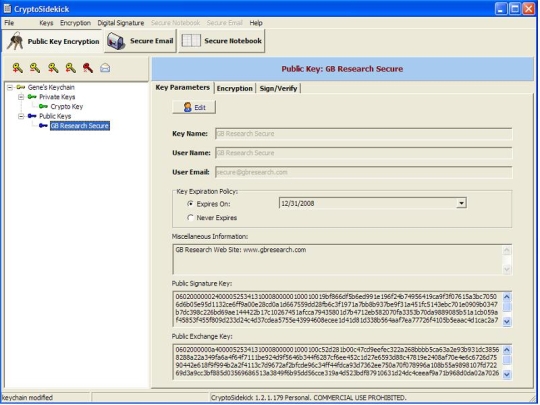
Task: Click the grayed Secure Notebook menu item
Action: tap(176, 23)
